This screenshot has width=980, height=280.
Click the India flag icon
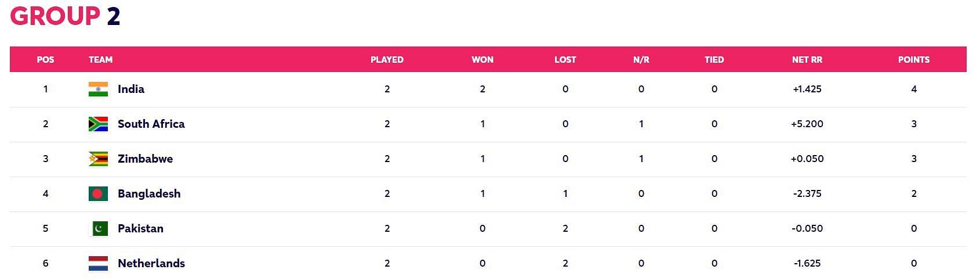tap(98, 89)
